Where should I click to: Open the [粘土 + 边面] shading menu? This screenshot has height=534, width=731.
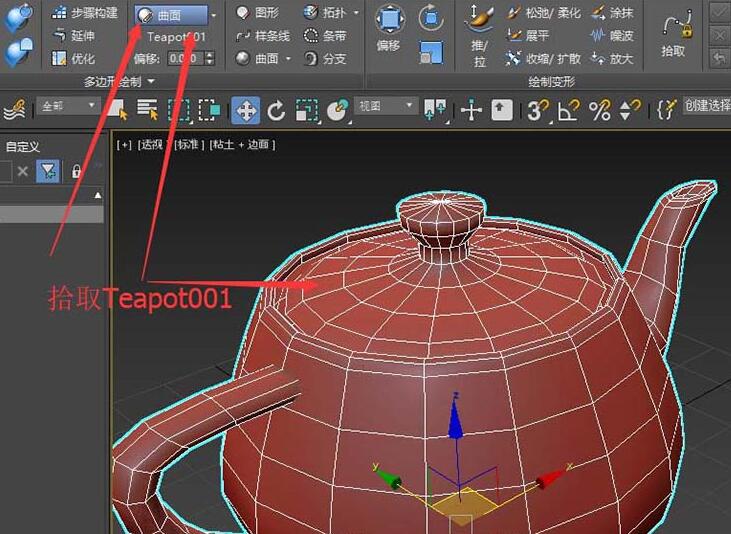tap(242, 145)
